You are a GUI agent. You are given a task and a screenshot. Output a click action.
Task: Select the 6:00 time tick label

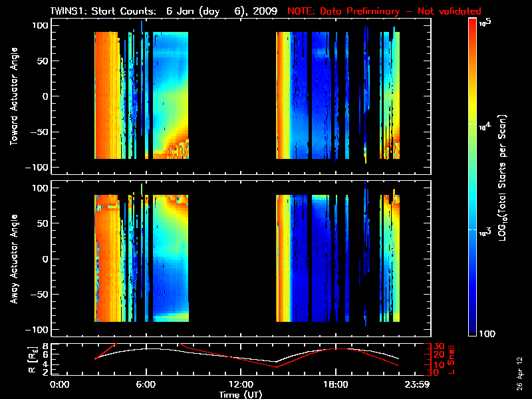point(146,385)
